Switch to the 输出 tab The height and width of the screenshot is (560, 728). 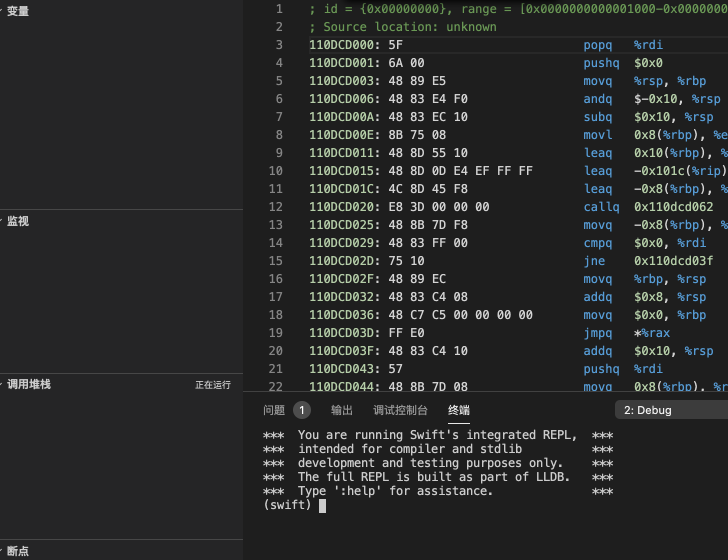(x=342, y=410)
